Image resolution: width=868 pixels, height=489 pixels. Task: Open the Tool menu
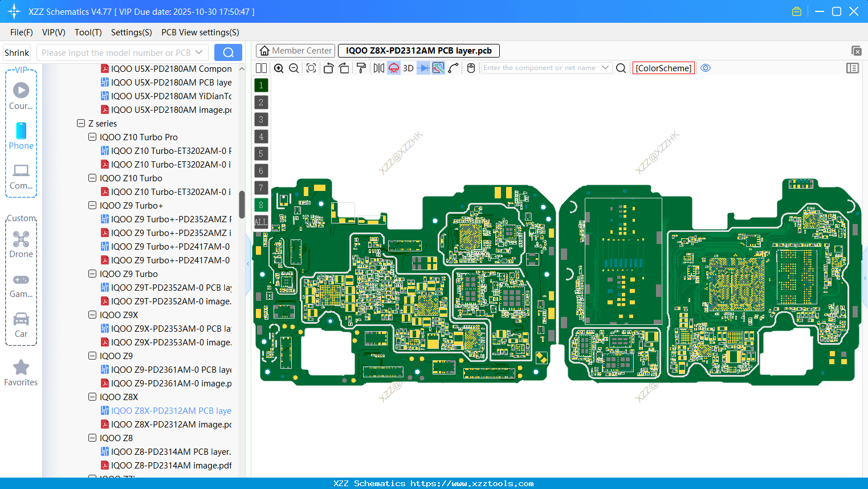[88, 32]
